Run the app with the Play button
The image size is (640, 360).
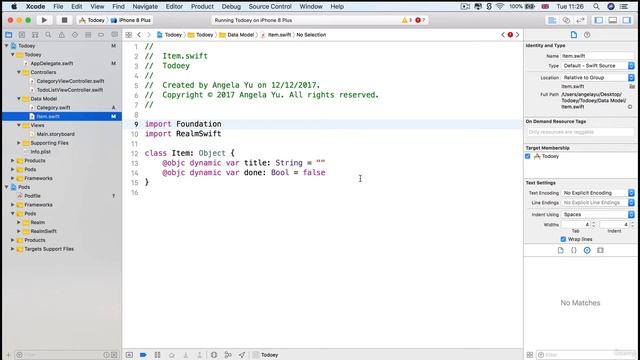point(44,20)
